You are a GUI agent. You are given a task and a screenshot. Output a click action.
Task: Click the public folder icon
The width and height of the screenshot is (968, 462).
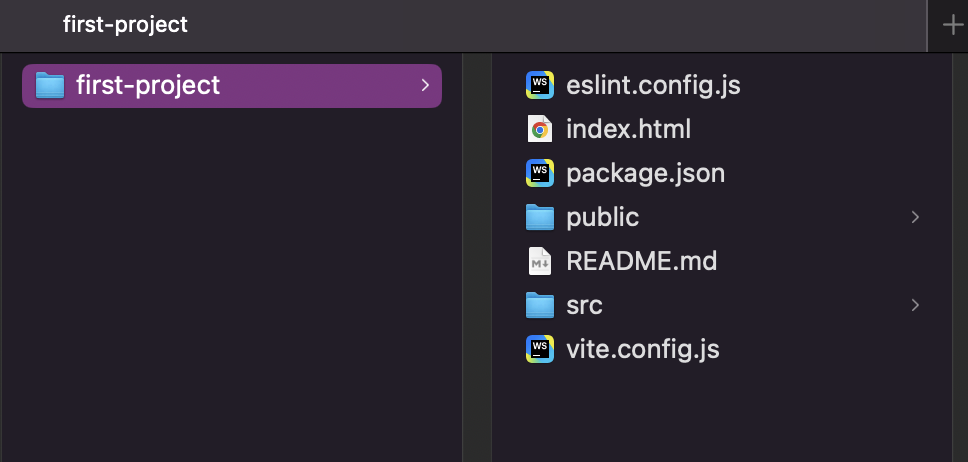pos(540,217)
